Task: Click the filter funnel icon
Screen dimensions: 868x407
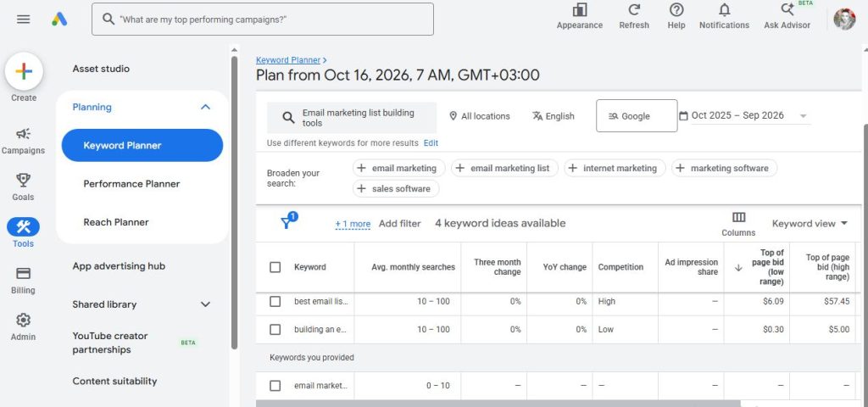Action: 287,223
